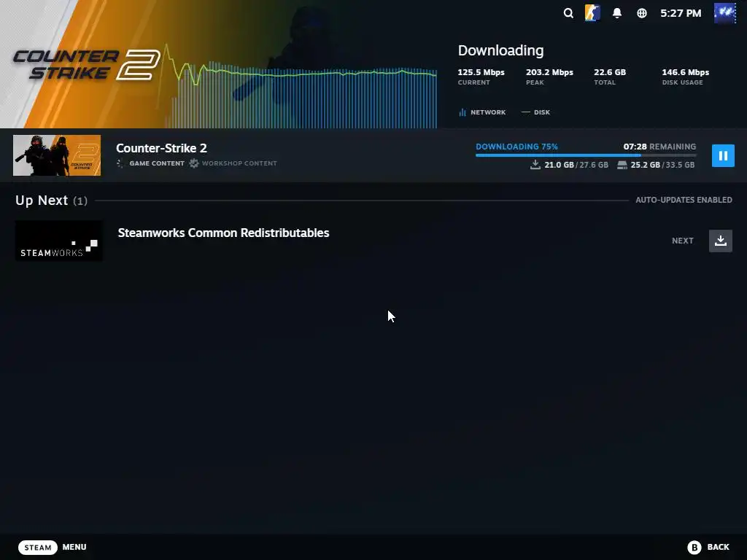The width and height of the screenshot is (747, 560).
Task: Click the globe network icon
Action: click(x=642, y=13)
